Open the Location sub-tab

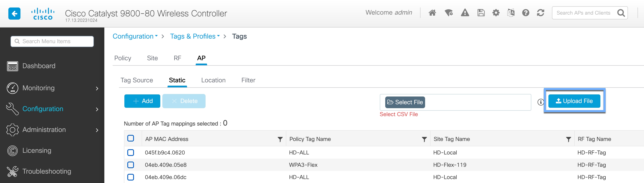[213, 80]
